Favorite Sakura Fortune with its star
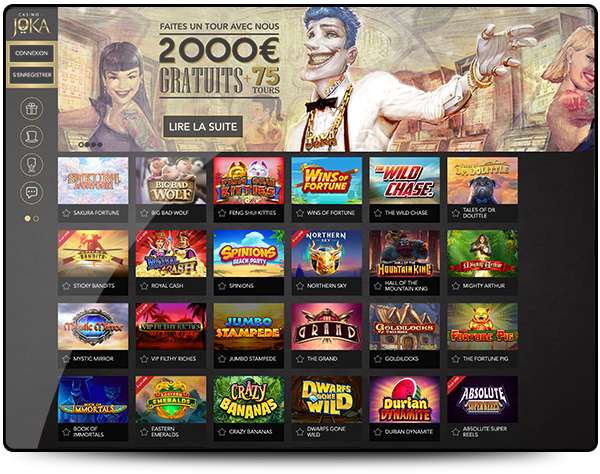The height and width of the screenshot is (474, 600). coord(66,213)
